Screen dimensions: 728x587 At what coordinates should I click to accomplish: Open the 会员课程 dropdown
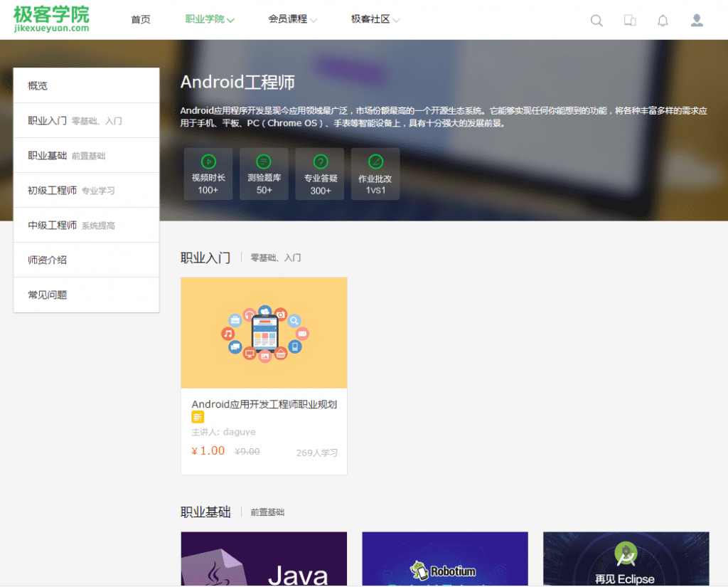[x=288, y=20]
